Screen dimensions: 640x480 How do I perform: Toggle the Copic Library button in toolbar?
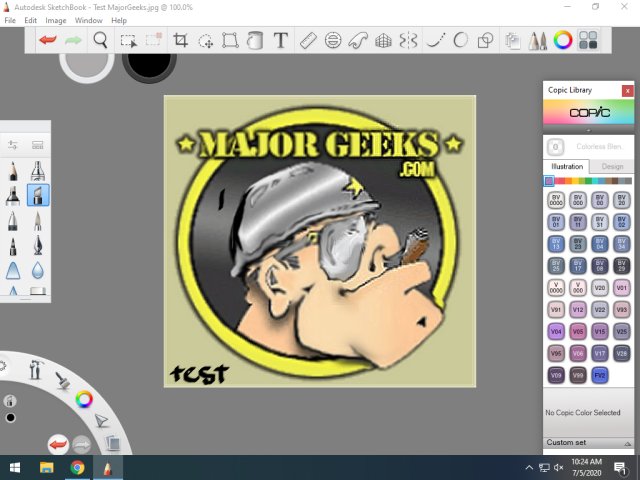[x=588, y=40]
